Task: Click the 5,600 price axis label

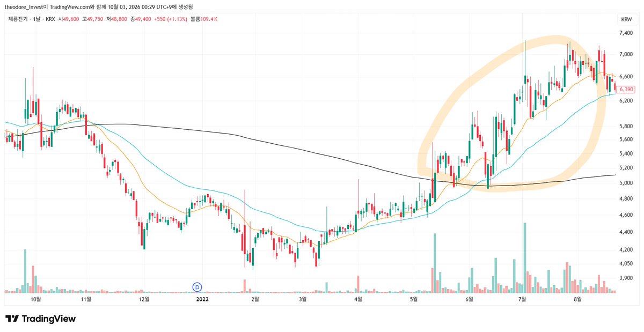Action: (x=627, y=140)
